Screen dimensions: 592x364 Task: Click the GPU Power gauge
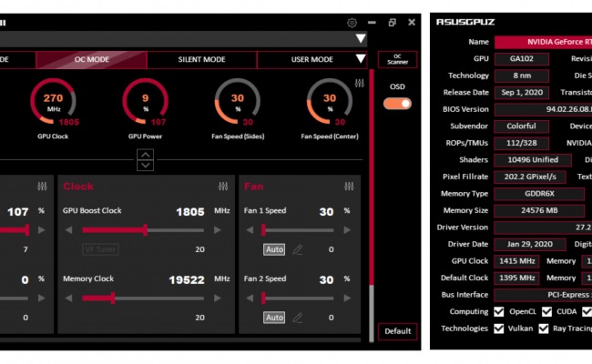[146, 102]
